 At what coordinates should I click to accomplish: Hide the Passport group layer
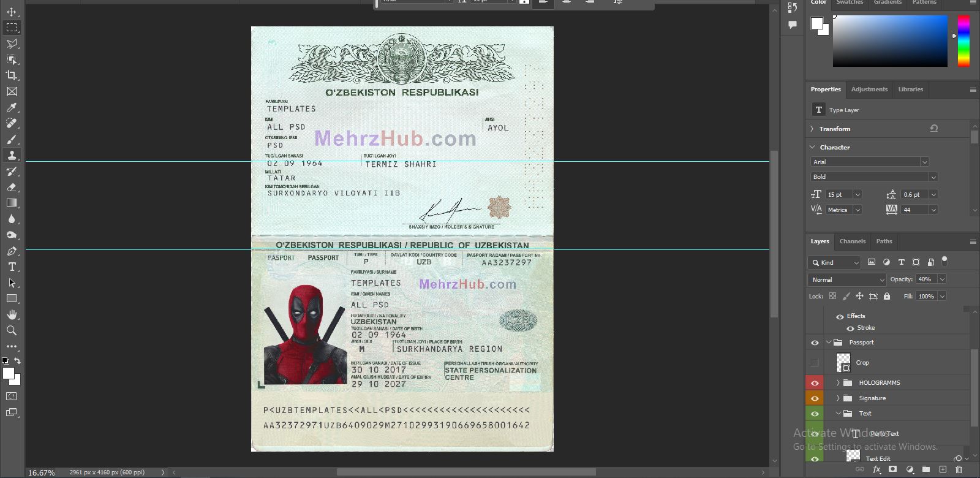(815, 343)
